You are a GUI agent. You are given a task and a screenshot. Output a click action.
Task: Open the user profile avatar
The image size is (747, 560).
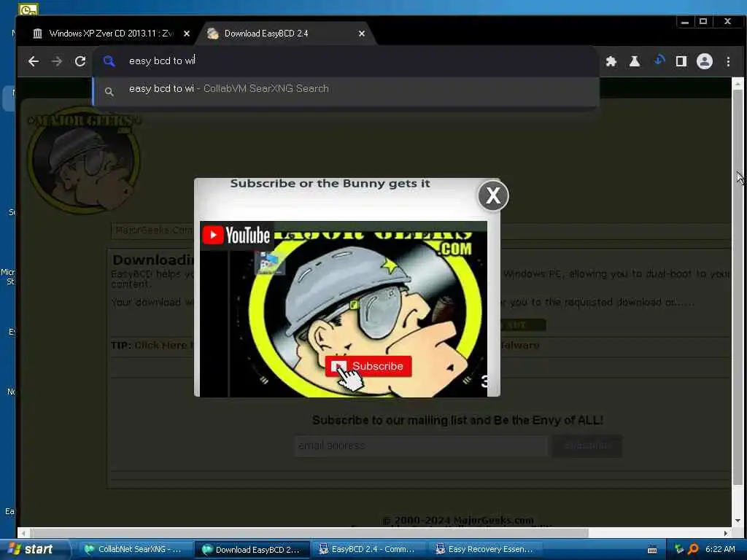705,61
